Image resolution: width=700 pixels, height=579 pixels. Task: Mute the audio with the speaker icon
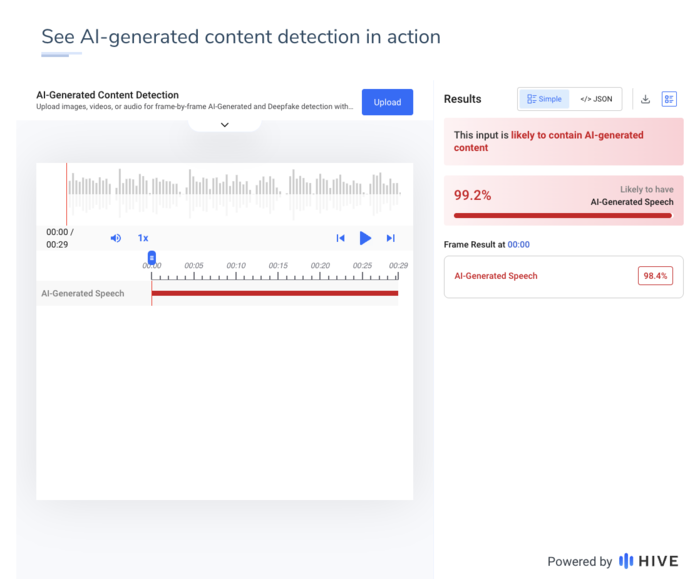(115, 238)
